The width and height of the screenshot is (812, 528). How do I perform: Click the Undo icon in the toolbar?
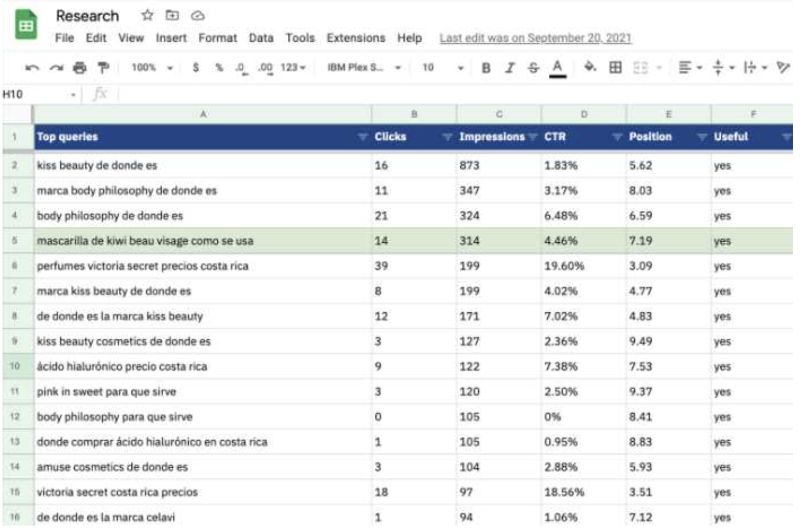pyautogui.click(x=32, y=67)
